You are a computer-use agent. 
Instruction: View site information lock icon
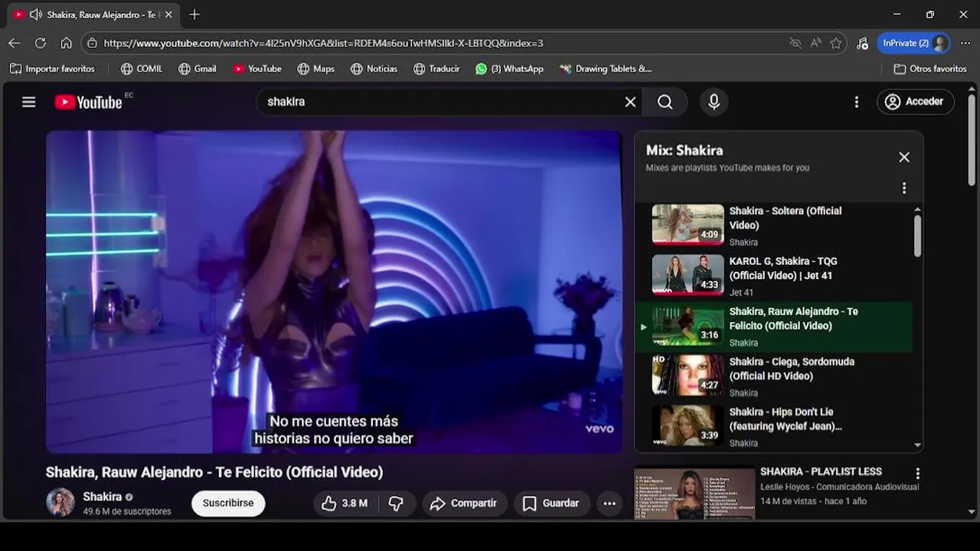(92, 43)
